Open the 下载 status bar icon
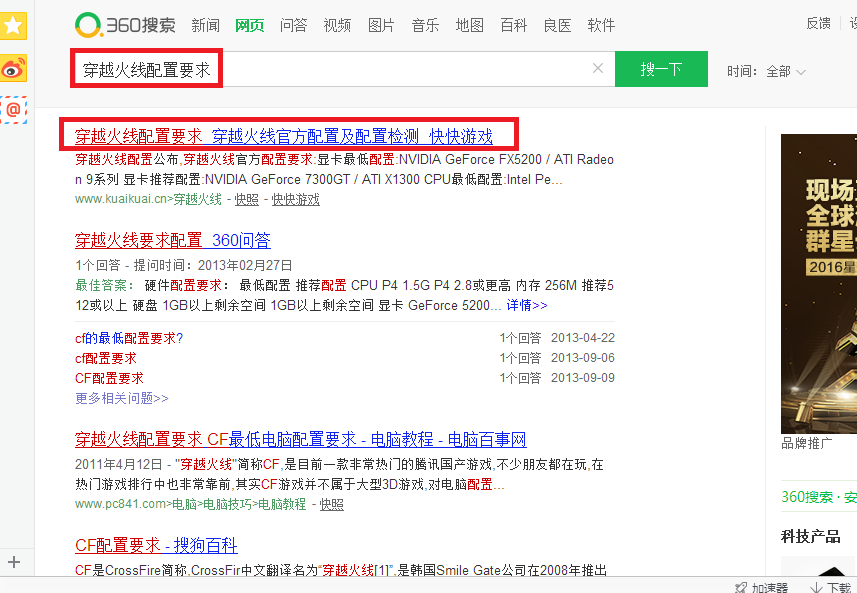This screenshot has width=857, height=593. pyautogui.click(x=830, y=588)
